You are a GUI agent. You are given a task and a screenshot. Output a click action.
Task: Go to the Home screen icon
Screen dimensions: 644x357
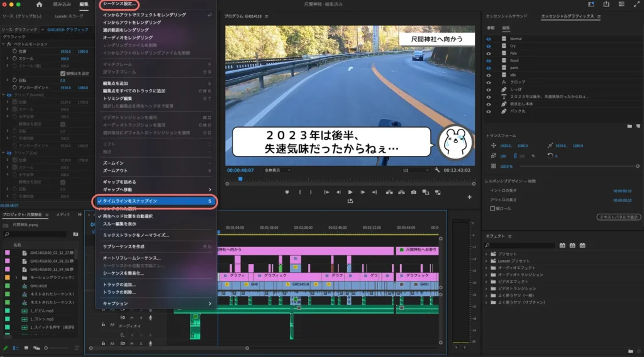click(x=39, y=4)
